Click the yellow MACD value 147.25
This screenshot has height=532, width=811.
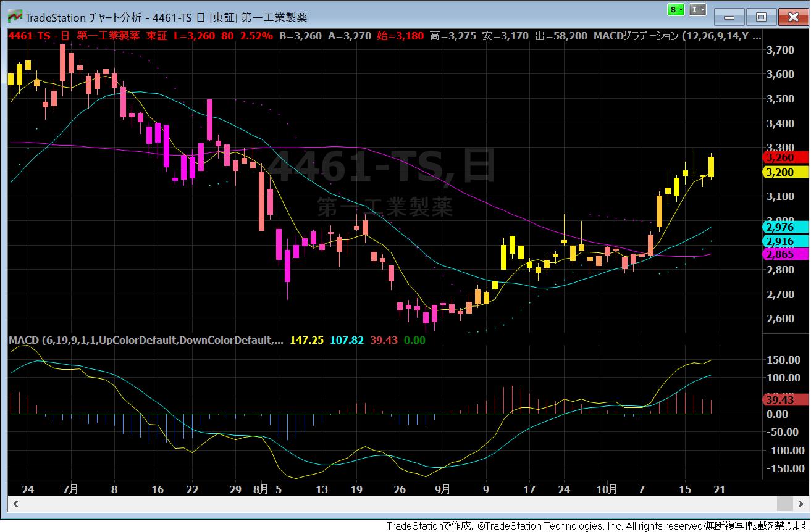click(x=306, y=340)
